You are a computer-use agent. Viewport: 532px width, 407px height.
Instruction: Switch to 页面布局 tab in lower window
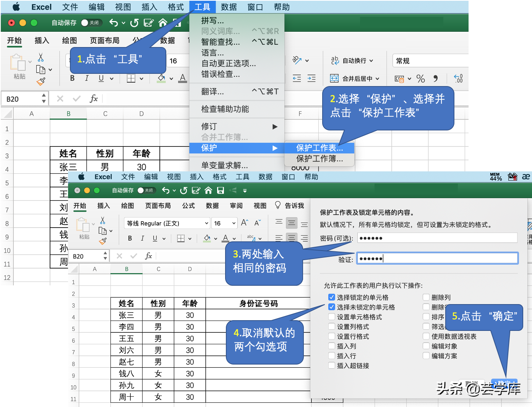coord(158,206)
